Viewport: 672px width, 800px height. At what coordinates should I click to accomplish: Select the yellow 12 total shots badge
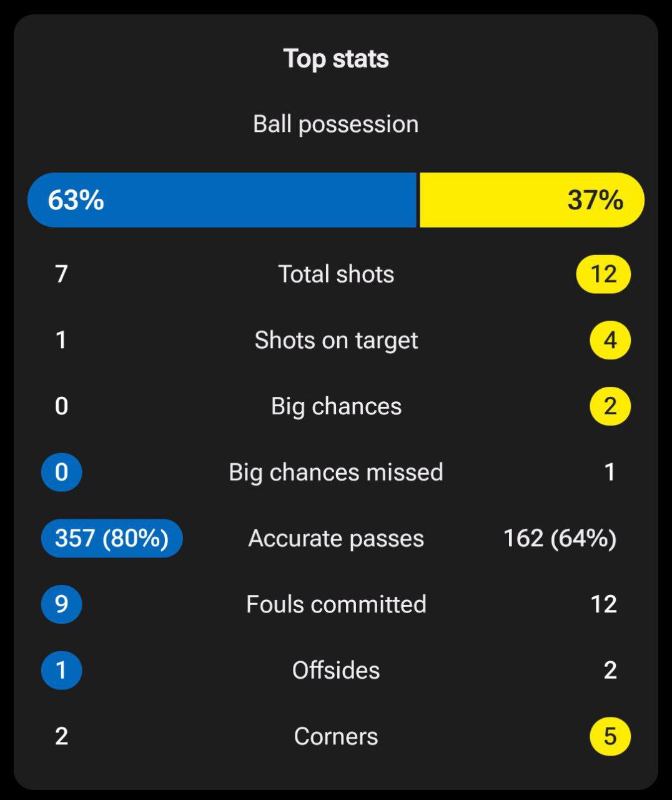pyautogui.click(x=603, y=274)
